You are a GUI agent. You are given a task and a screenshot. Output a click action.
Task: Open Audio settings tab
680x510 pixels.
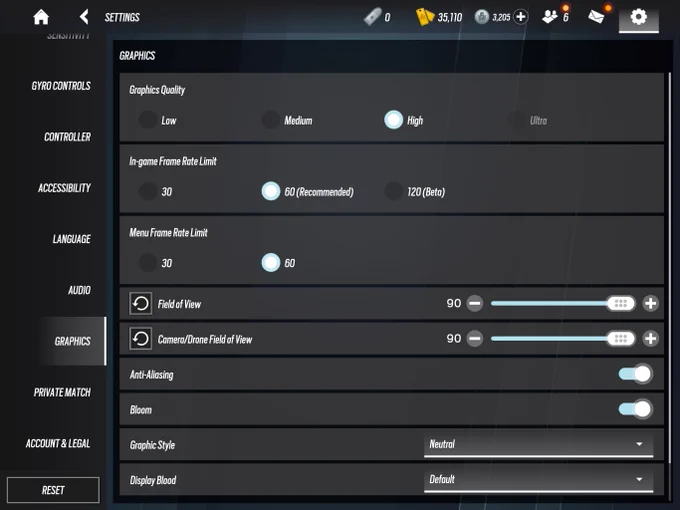tap(79, 290)
